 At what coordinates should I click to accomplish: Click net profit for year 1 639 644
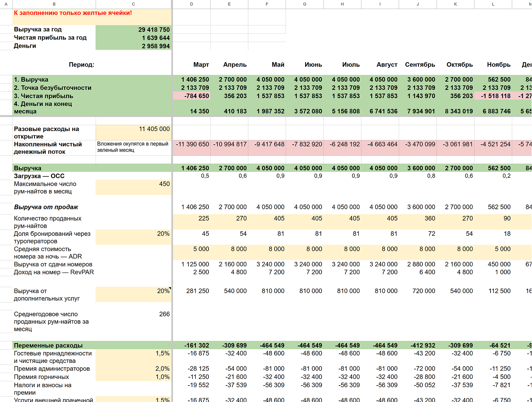(x=133, y=38)
